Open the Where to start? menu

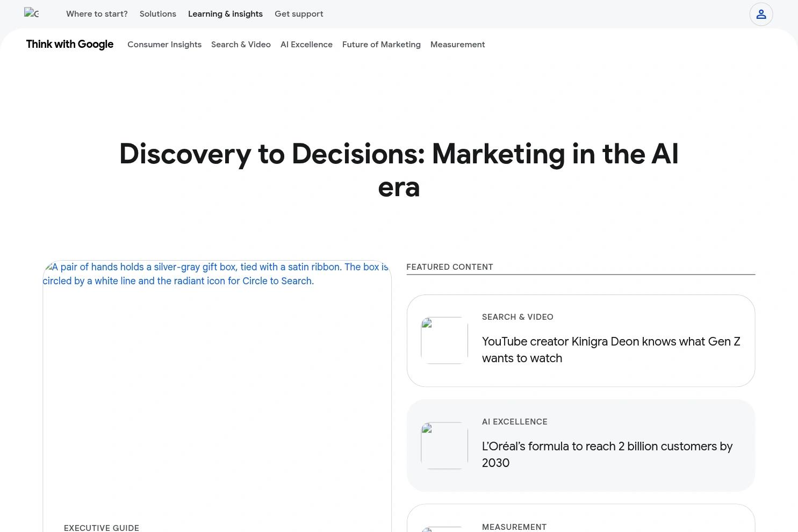pyautogui.click(x=97, y=14)
